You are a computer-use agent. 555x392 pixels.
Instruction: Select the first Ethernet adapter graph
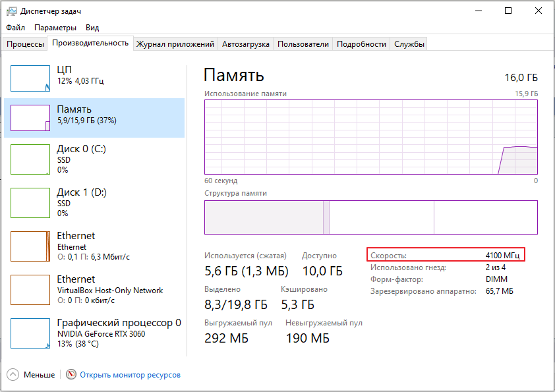click(x=30, y=246)
